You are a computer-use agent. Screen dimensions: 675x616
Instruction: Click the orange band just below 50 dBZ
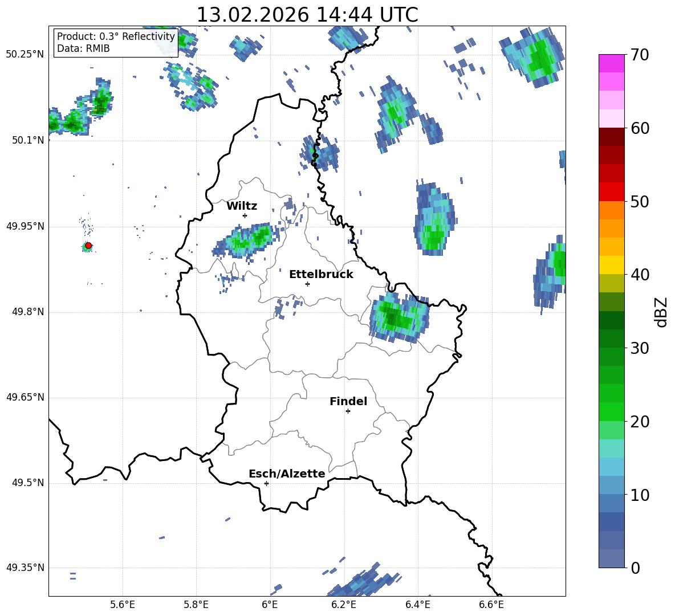point(612,210)
